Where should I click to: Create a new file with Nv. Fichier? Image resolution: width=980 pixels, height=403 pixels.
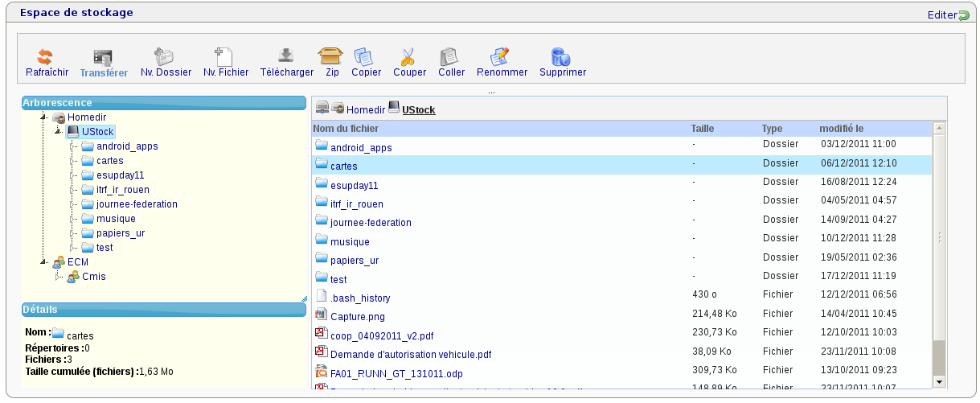[224, 57]
